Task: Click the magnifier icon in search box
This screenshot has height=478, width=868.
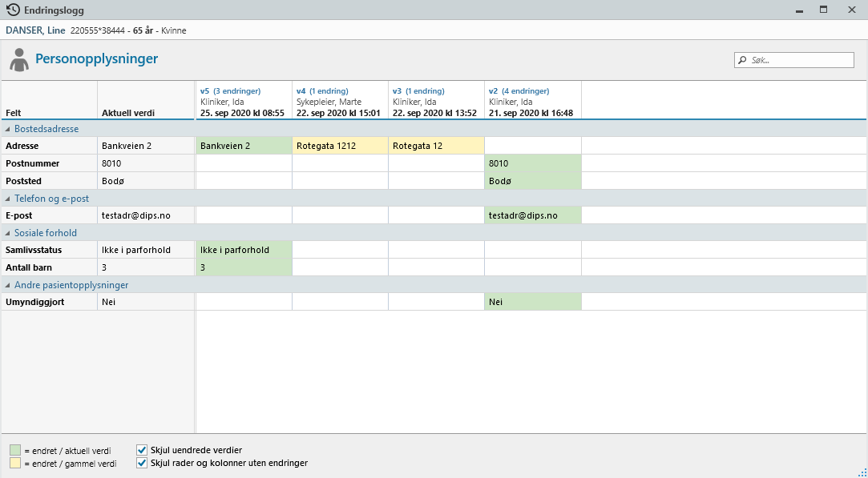Action: click(742, 60)
